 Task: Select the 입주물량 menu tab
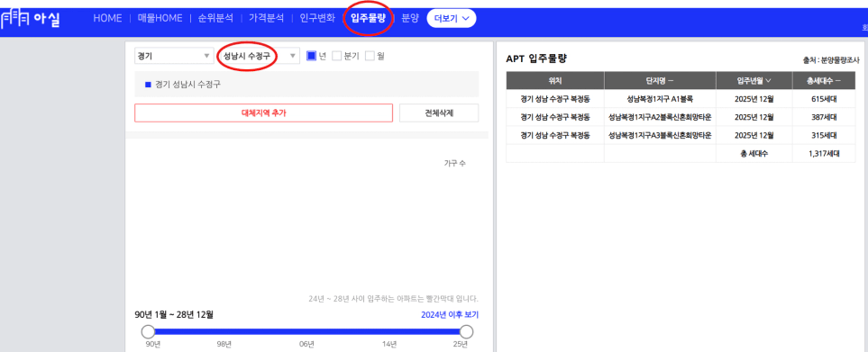point(368,18)
